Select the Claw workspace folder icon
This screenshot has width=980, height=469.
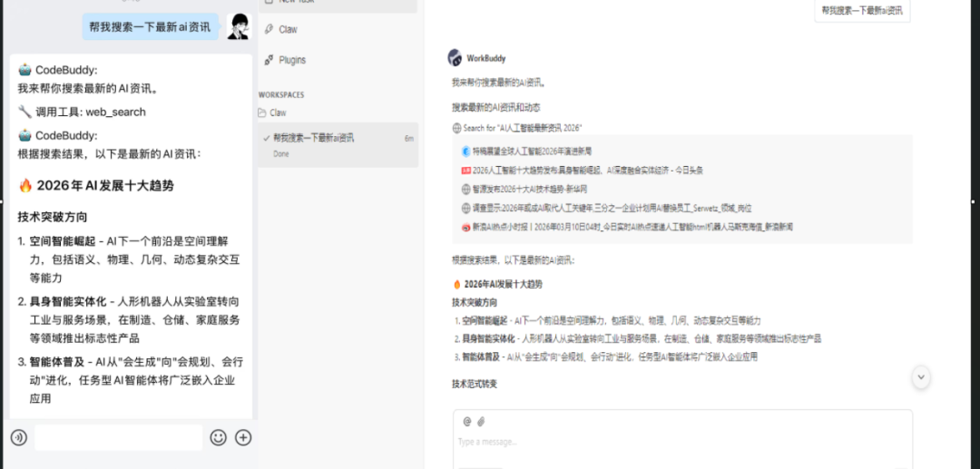262,113
